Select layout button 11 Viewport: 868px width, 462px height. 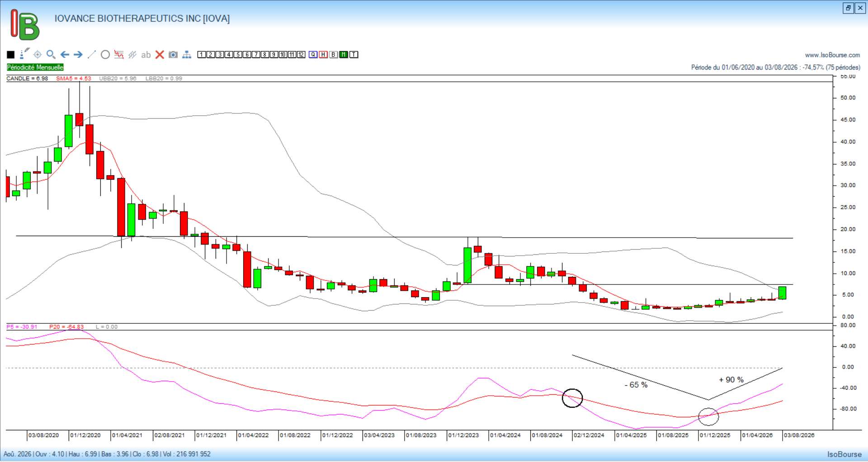[x=292, y=55]
